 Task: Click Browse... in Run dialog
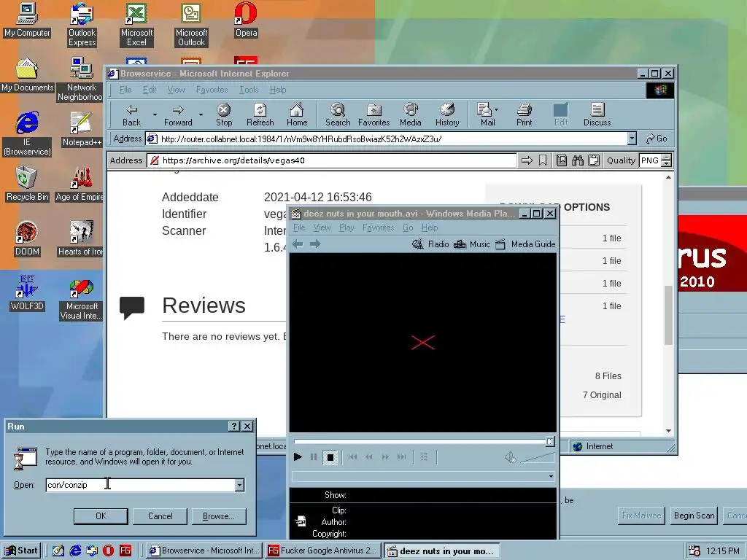219,516
